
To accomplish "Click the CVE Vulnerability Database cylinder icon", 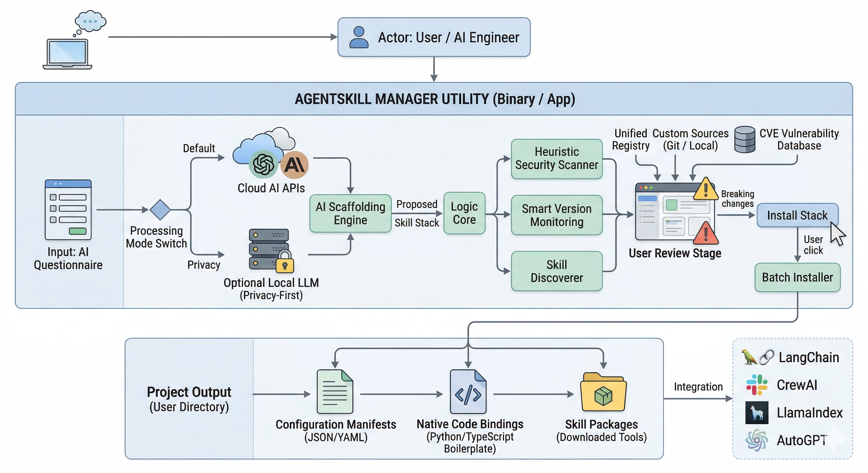I will pos(744,139).
